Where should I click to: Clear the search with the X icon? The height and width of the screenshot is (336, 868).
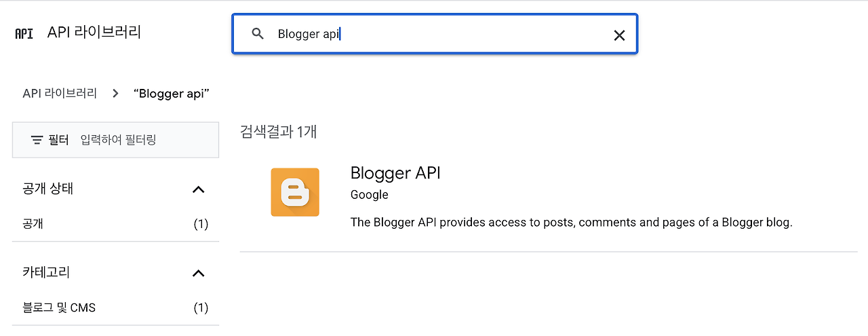619,35
